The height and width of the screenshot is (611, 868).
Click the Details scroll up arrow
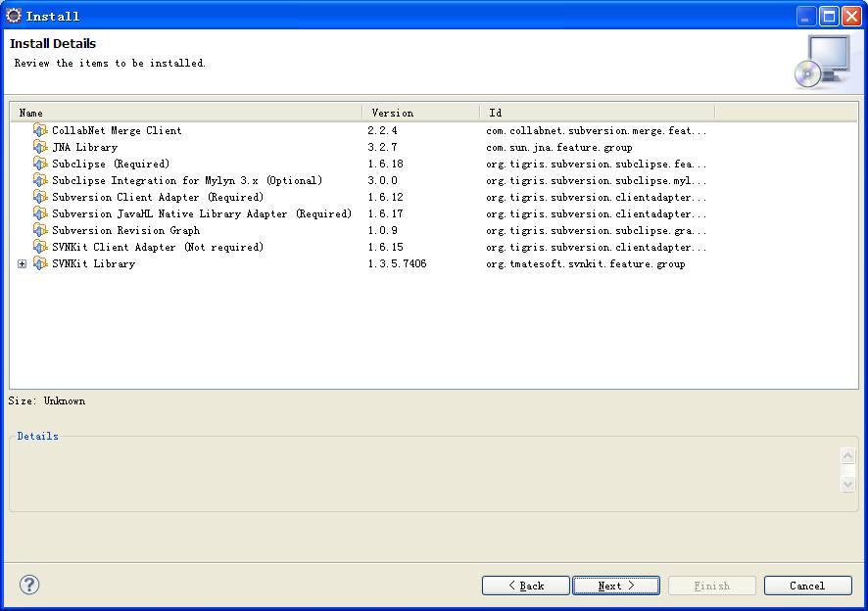(x=847, y=455)
